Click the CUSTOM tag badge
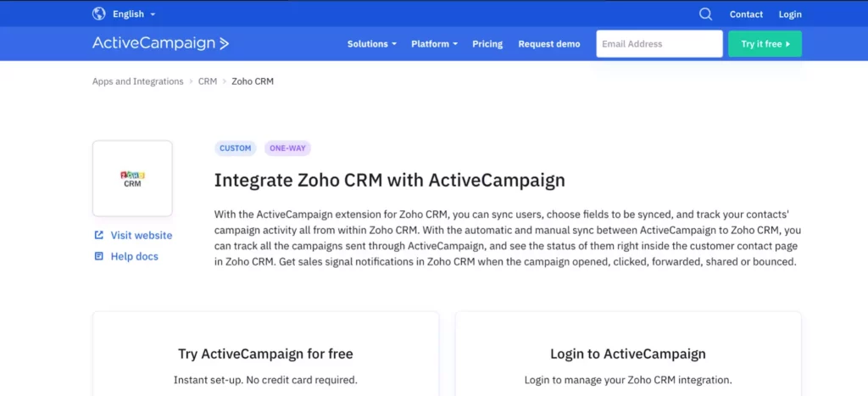Viewport: 868px width, 396px height. click(x=236, y=148)
